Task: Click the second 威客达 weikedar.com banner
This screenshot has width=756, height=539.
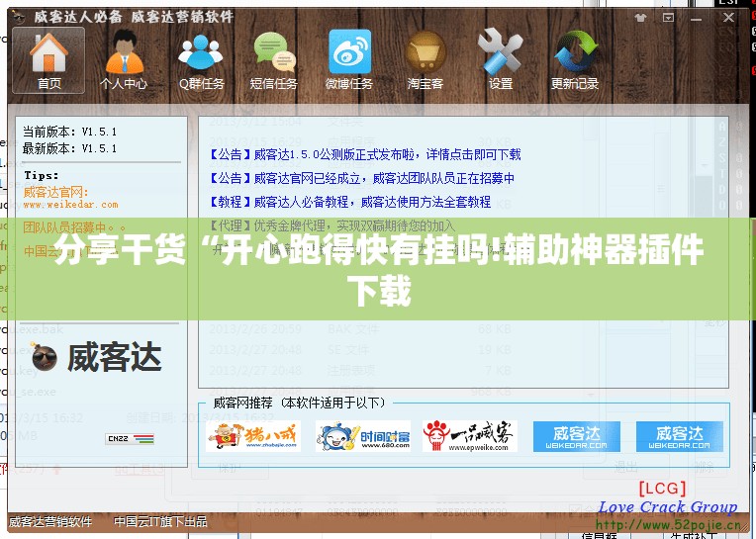Action: pos(680,437)
